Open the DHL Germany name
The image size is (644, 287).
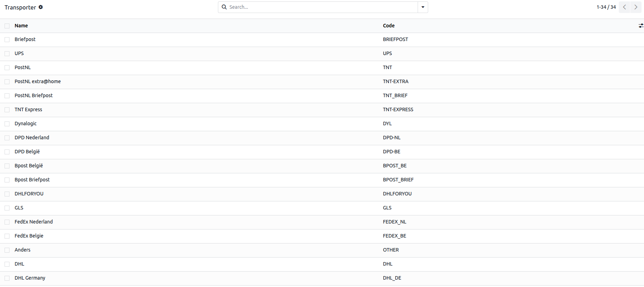[30, 278]
